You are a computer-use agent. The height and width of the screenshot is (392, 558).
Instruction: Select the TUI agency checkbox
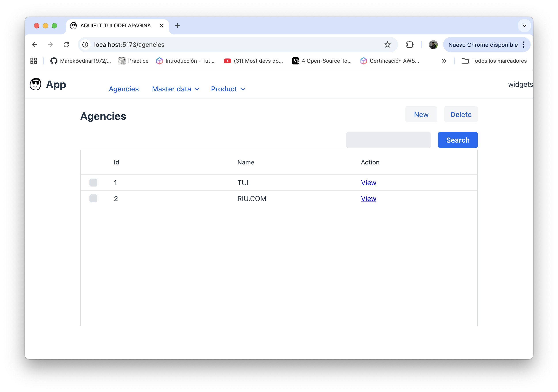(93, 183)
